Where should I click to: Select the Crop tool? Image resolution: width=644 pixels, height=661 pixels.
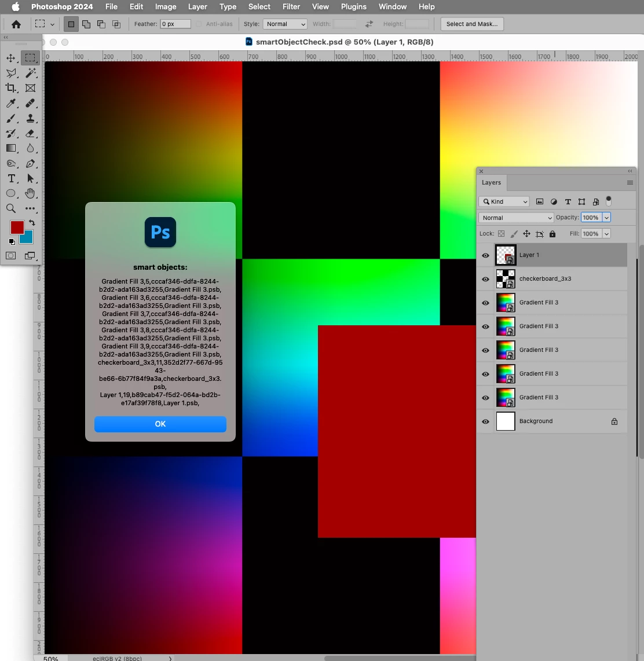11,88
